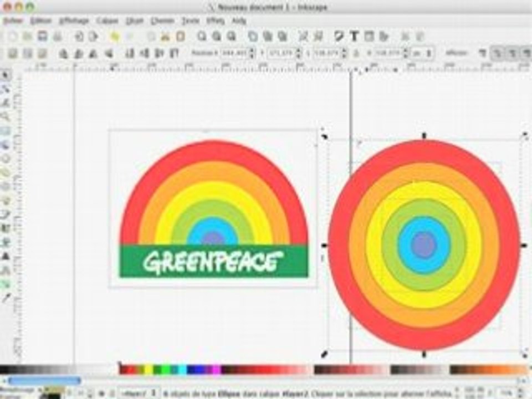Toggle current layer lock icon
This screenshot has width=532, height=399.
click(x=111, y=393)
